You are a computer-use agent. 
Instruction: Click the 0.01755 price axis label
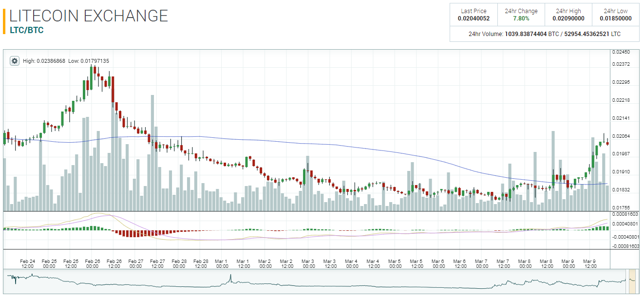(x=621, y=208)
